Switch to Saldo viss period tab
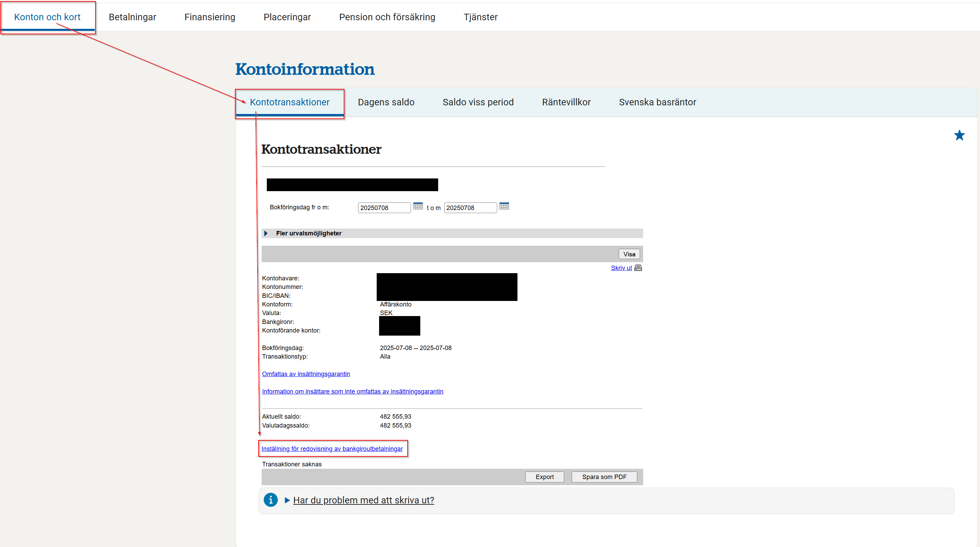 (478, 102)
